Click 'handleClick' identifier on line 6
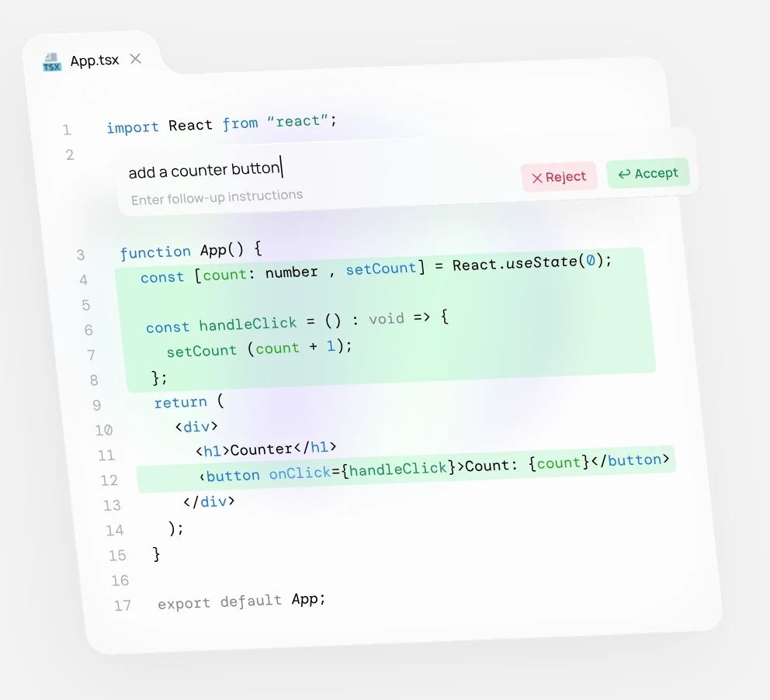Screen dimensions: 770x700 pos(248,324)
